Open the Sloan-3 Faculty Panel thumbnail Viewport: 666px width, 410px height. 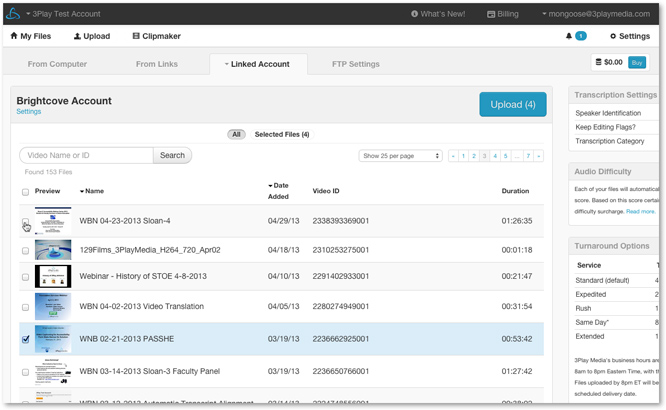(53, 371)
